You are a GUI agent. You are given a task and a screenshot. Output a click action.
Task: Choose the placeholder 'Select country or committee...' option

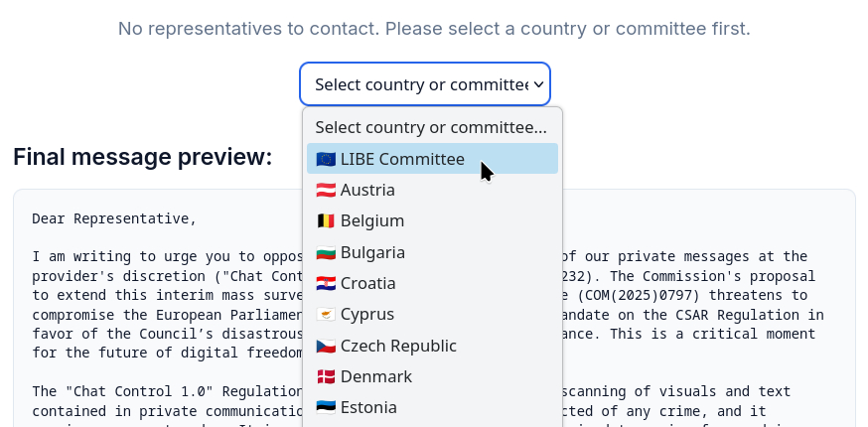point(431,127)
